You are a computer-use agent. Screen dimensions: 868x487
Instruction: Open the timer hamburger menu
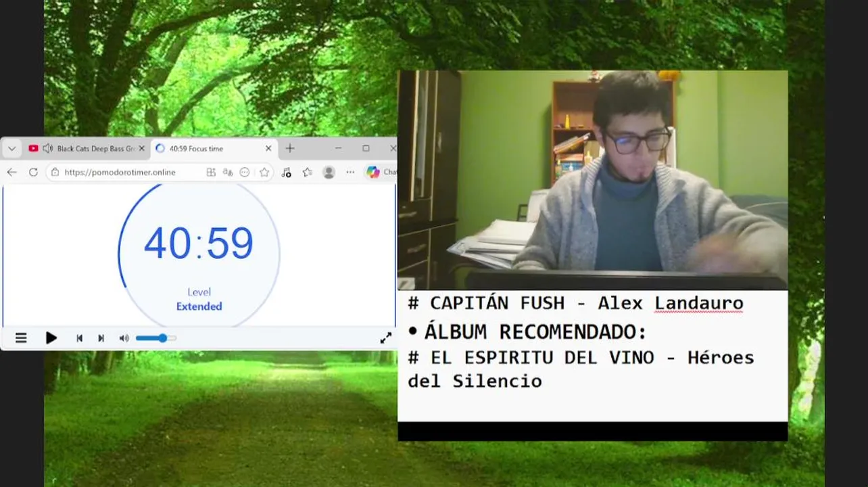21,338
